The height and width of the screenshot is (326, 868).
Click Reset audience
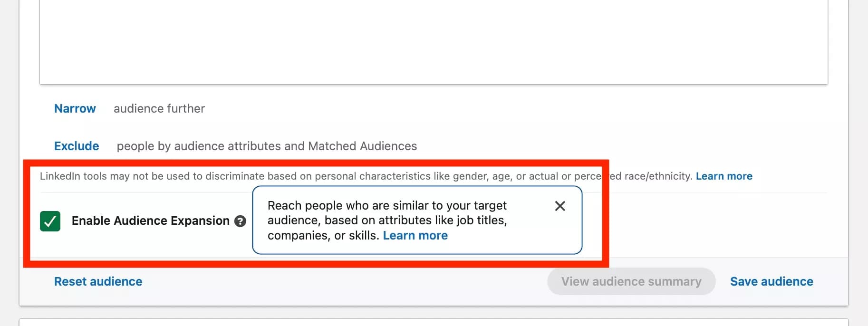pyautogui.click(x=98, y=281)
